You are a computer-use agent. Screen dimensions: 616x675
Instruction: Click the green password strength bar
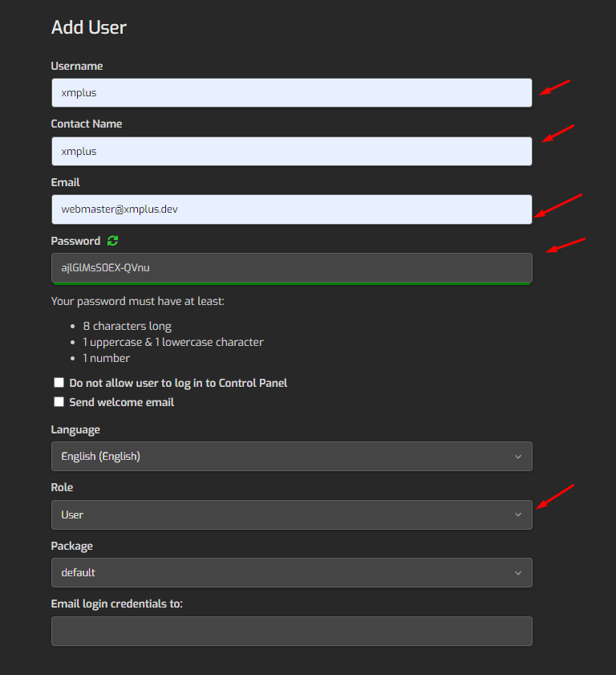coord(291,283)
